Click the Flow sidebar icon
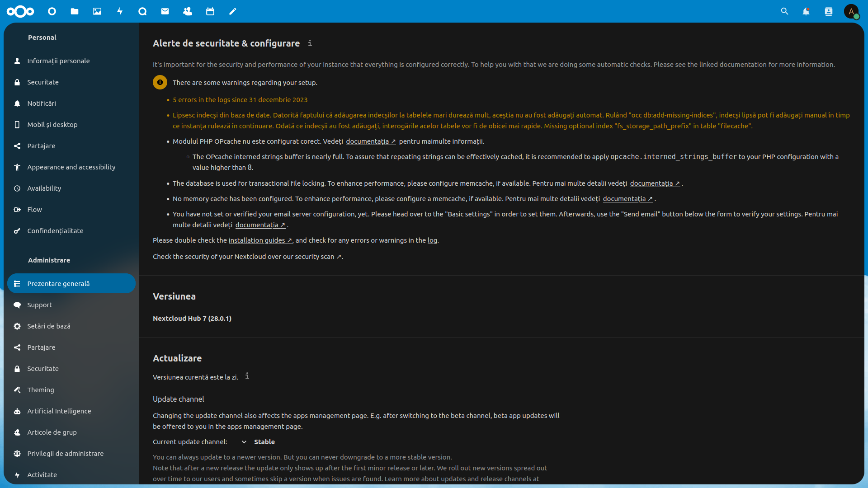 tap(17, 210)
